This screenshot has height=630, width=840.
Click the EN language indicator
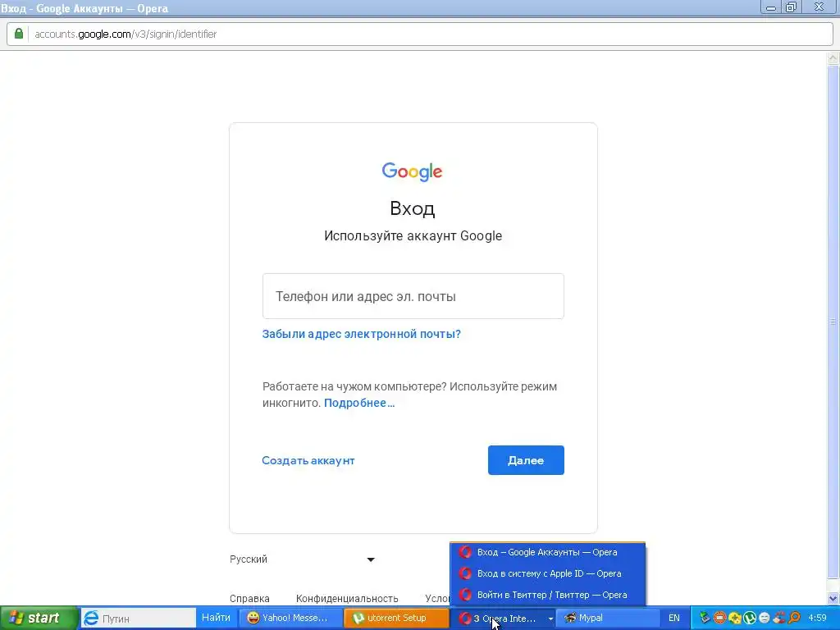674,619
